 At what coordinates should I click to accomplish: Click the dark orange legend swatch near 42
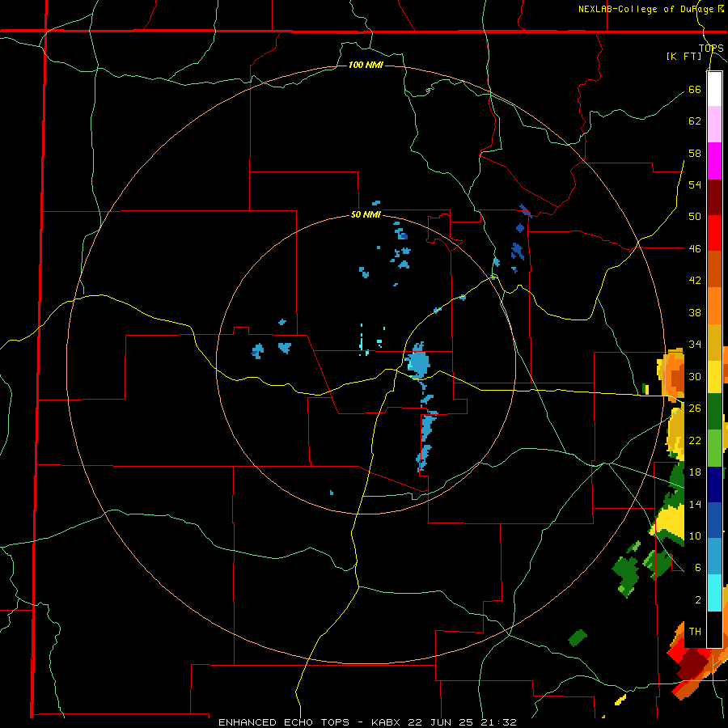click(x=714, y=269)
